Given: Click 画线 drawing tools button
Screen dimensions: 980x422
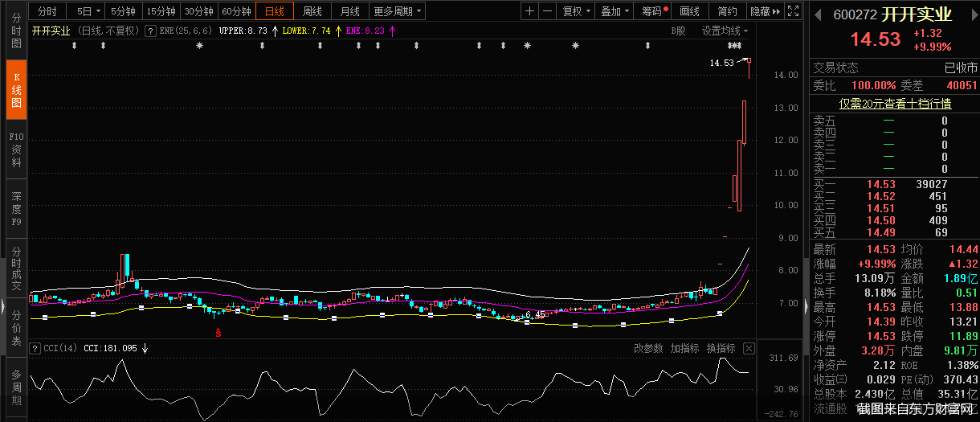Looking at the screenshot, I should point(689,11).
